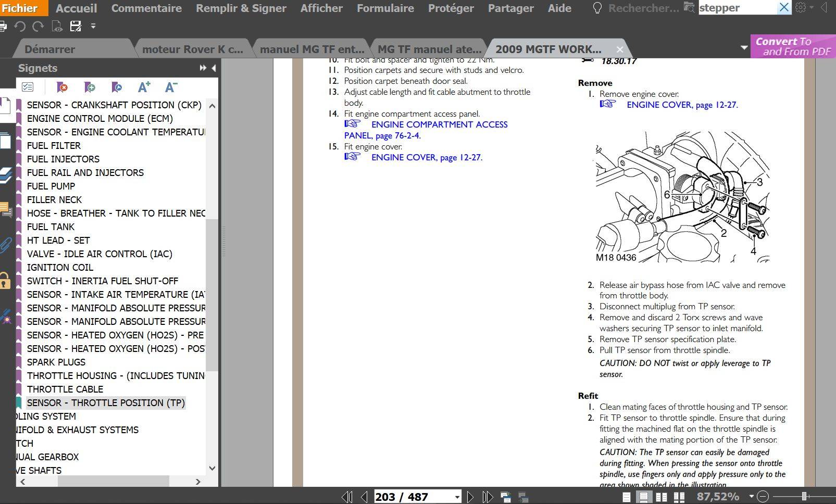Image resolution: width=836 pixels, height=504 pixels.
Task: Open the Signets options arrow menu
Action: [214, 68]
